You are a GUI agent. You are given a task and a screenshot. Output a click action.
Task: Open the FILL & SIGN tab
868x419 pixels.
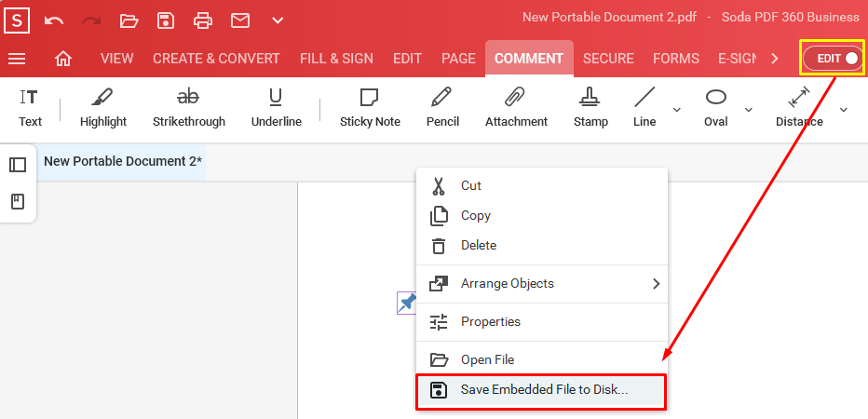[x=336, y=59]
